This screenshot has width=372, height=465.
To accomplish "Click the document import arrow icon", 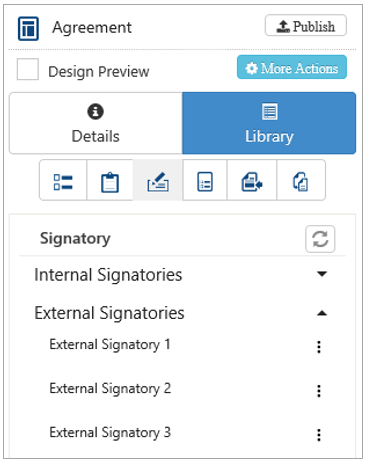I will (252, 182).
